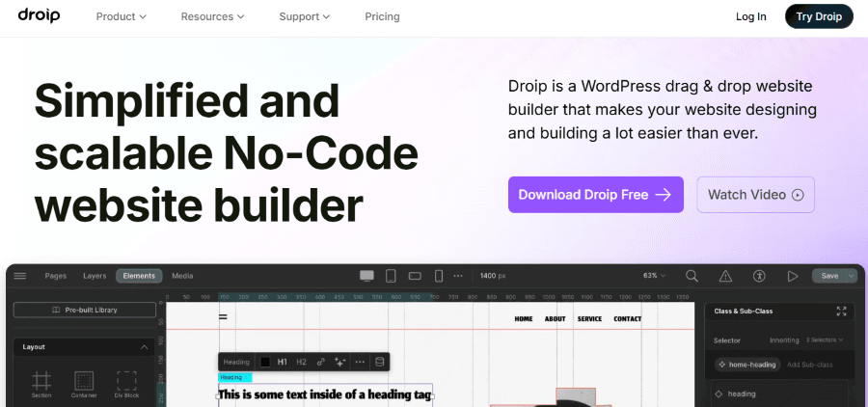Click the Heading label in toolbar
The image size is (868, 407).
[236, 362]
